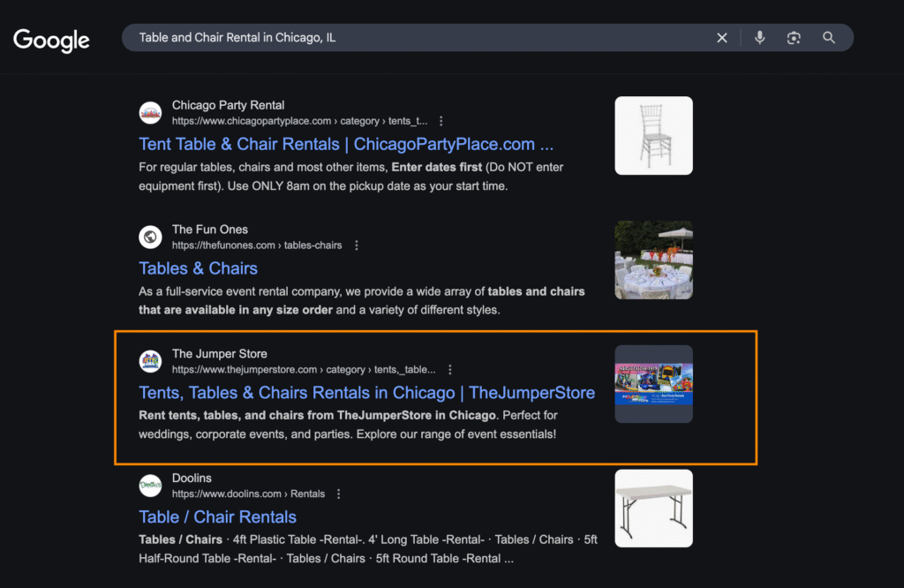This screenshot has width=904, height=588.
Task: Click the thejumperstore.com URL breadcrumb
Action: (304, 370)
